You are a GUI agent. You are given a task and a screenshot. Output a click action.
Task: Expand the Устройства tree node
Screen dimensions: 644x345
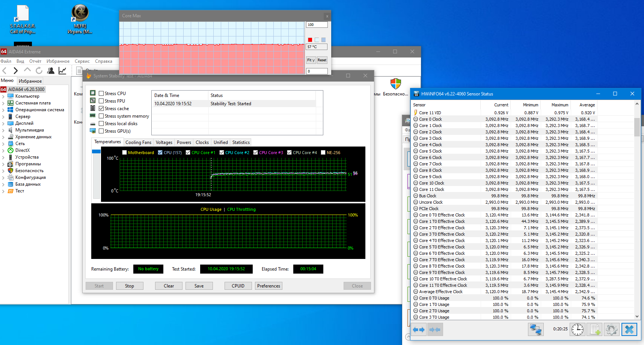pos(3,157)
